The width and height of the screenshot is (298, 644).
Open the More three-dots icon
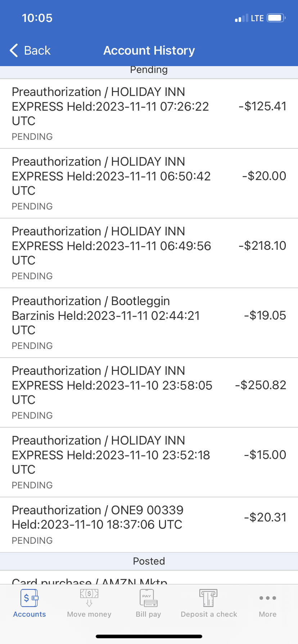(x=268, y=598)
